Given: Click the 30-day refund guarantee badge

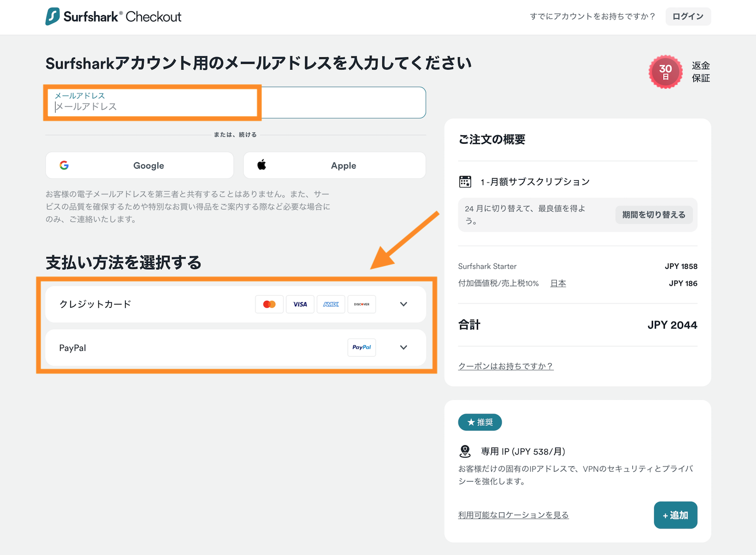Looking at the screenshot, I should click(x=665, y=72).
